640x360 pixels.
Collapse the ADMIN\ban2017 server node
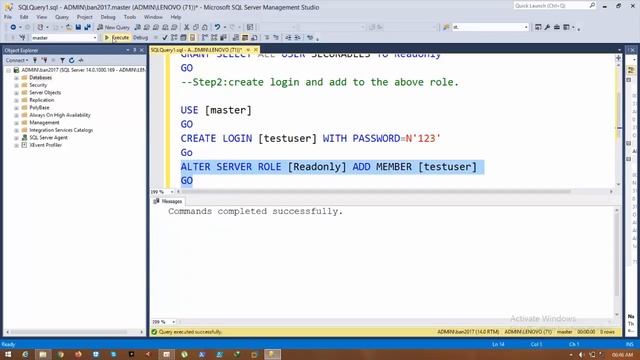pyautogui.click(x=8, y=70)
